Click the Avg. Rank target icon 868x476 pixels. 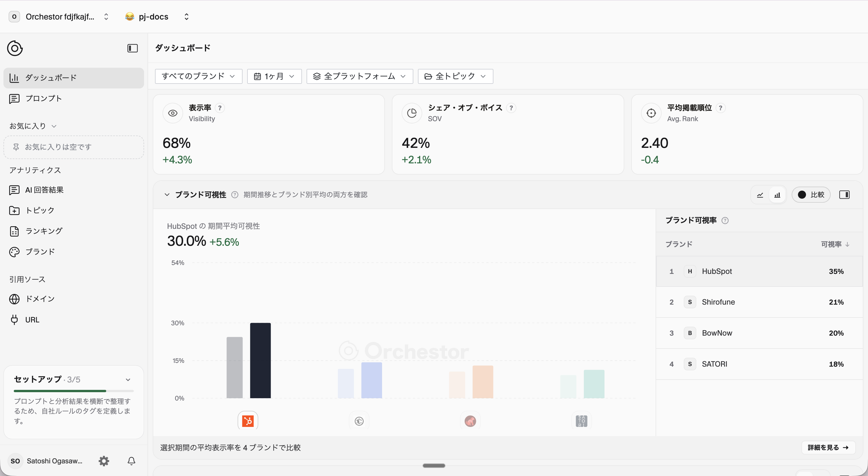tap(651, 113)
